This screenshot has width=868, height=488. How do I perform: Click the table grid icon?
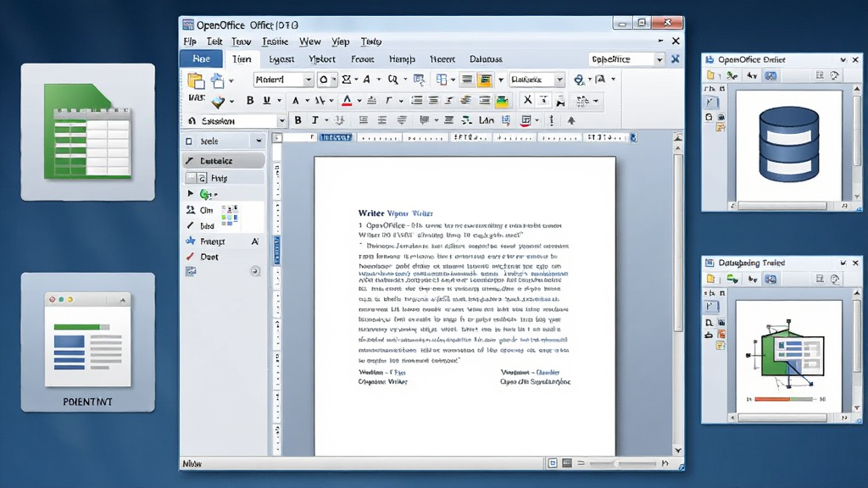click(x=441, y=80)
